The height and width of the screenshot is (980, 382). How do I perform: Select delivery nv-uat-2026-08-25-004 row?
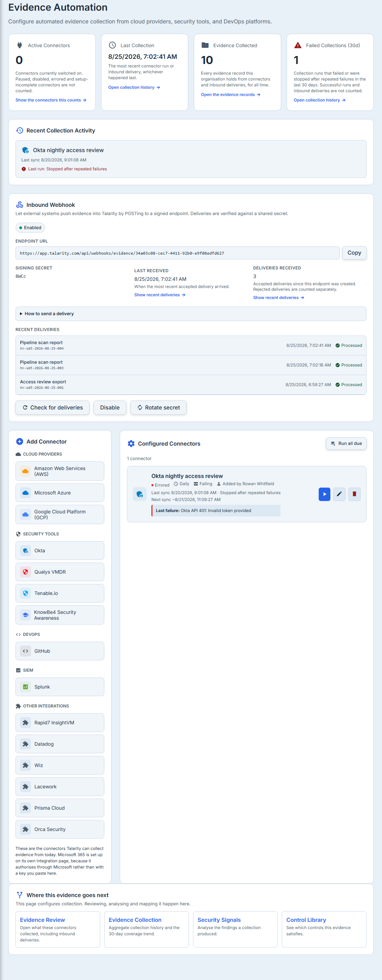tap(191, 345)
